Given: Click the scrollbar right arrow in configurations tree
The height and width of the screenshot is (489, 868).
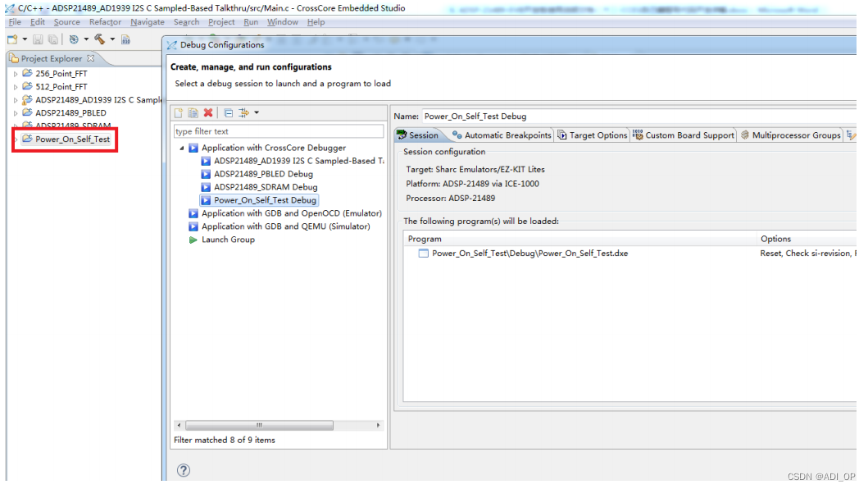Looking at the screenshot, I should point(378,425).
